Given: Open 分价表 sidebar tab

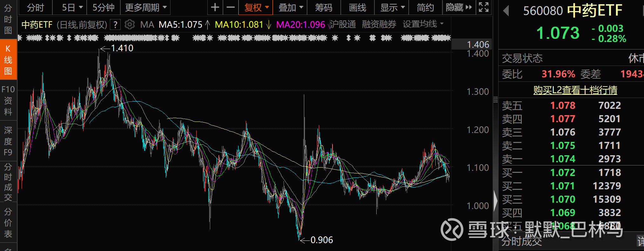Looking at the screenshot, I should [8, 223].
